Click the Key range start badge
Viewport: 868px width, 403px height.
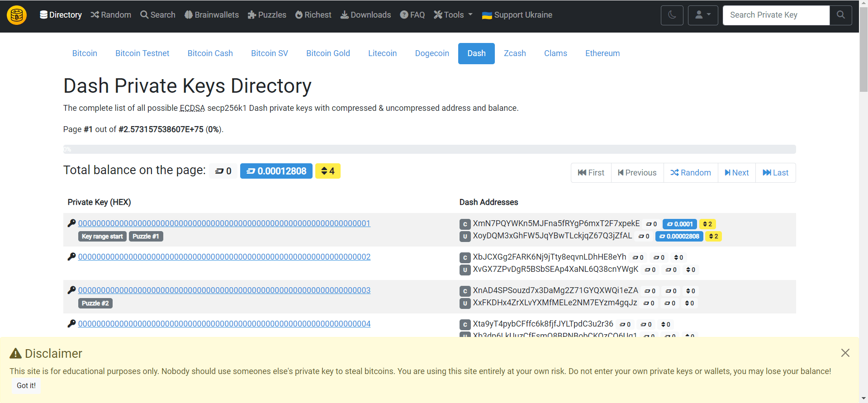tap(102, 237)
